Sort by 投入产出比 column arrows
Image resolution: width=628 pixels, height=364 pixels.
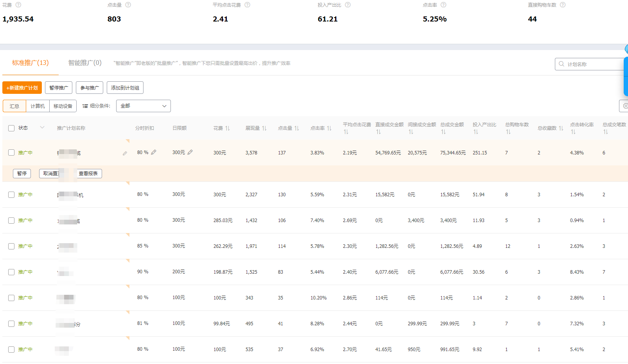click(476, 132)
